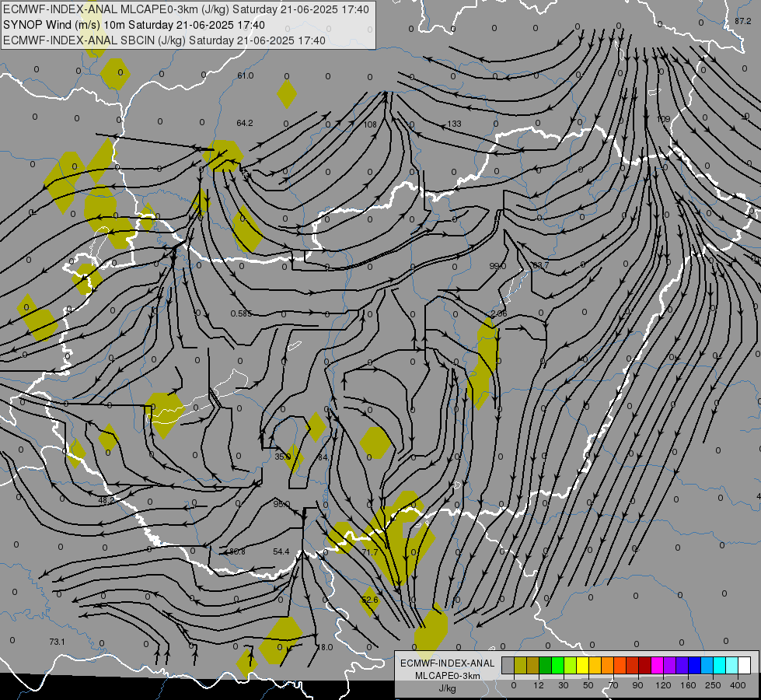The height and width of the screenshot is (700, 761).
Task: Click the white swatch at legend end
Action: (x=745, y=665)
